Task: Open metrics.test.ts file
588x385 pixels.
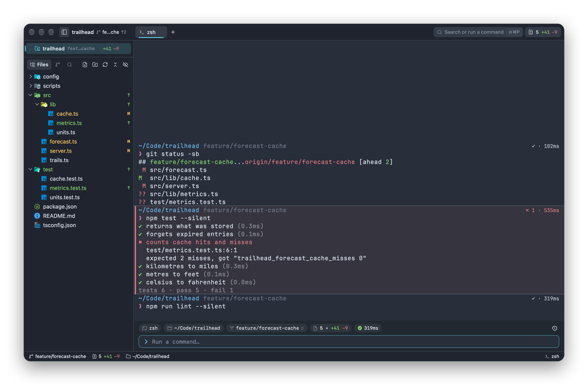Action: coord(68,188)
